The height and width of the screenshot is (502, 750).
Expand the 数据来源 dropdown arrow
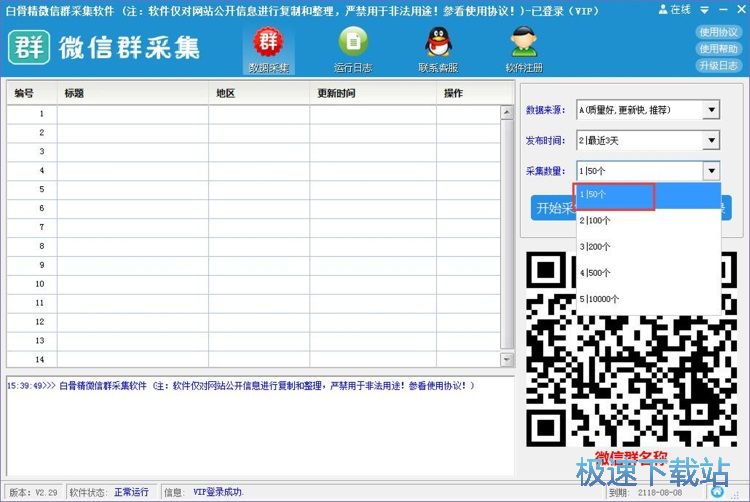click(x=711, y=110)
